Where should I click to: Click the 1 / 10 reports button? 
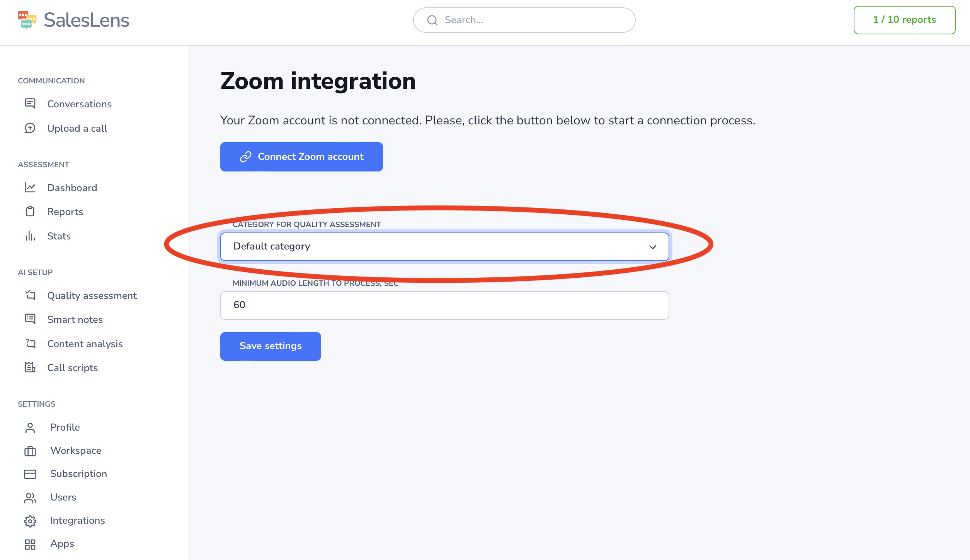tap(904, 20)
